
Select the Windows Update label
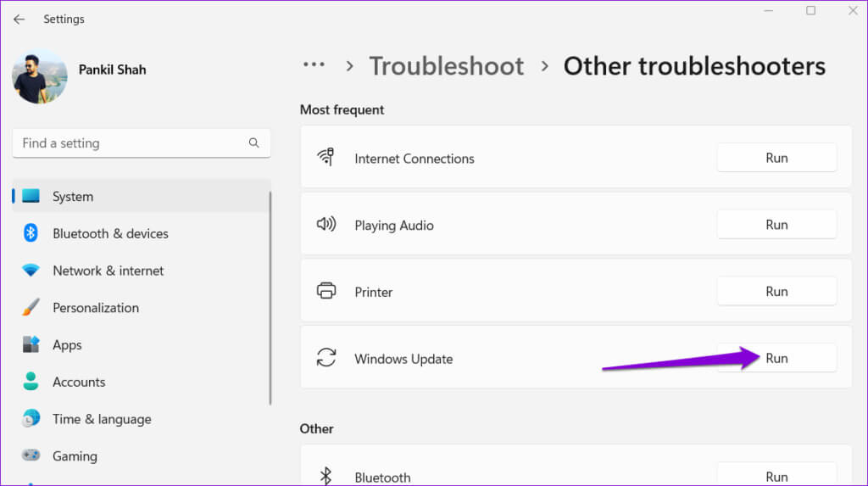tap(403, 359)
